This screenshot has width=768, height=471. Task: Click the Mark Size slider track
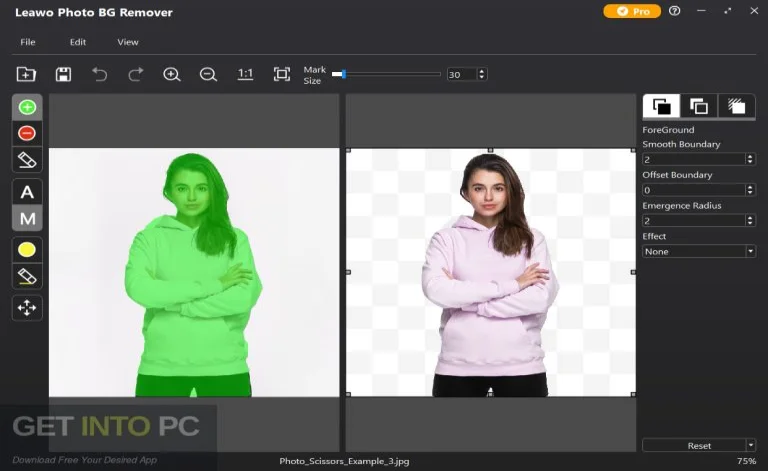pyautogui.click(x=390, y=74)
